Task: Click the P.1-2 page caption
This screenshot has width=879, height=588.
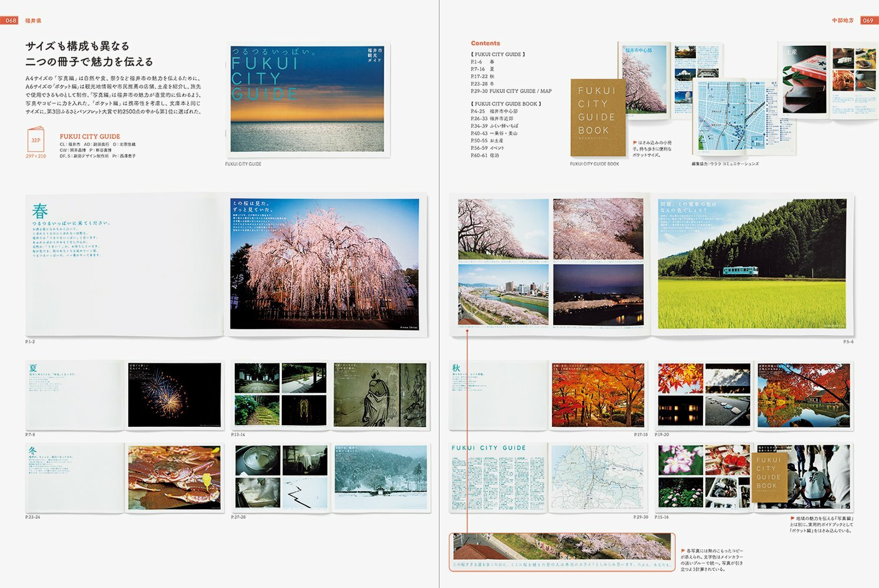Action: coord(30,342)
